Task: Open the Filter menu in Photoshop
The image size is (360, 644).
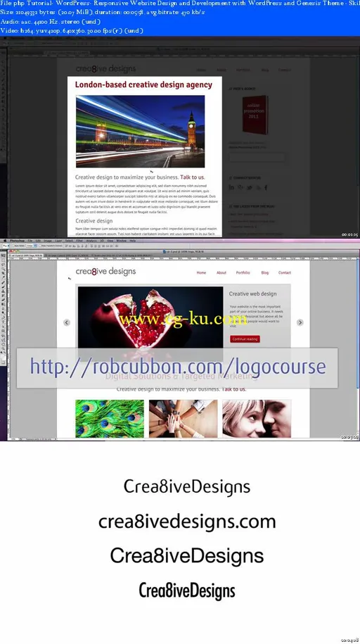Action: click(79, 240)
